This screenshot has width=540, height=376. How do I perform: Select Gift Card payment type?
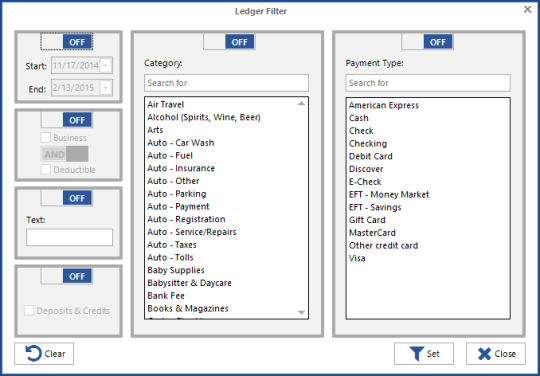pyautogui.click(x=428, y=220)
